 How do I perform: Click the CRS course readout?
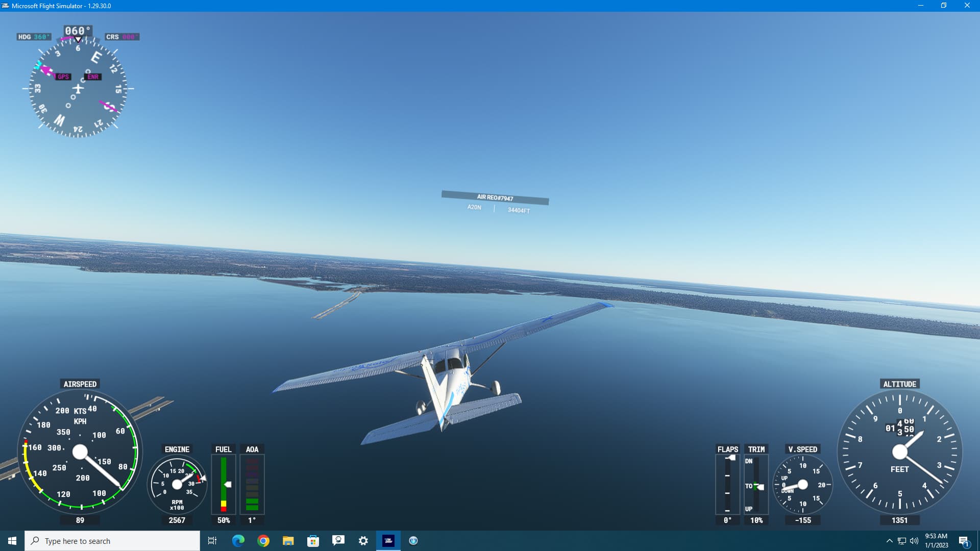tap(122, 37)
